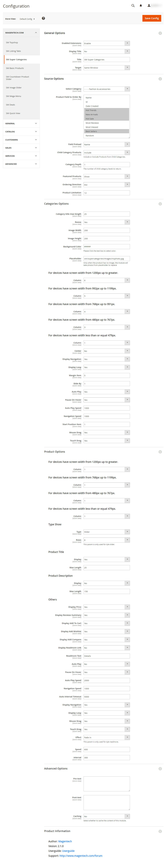Click the help question mark icon
The height and width of the screenshot is (868, 168).
pos(43,18)
